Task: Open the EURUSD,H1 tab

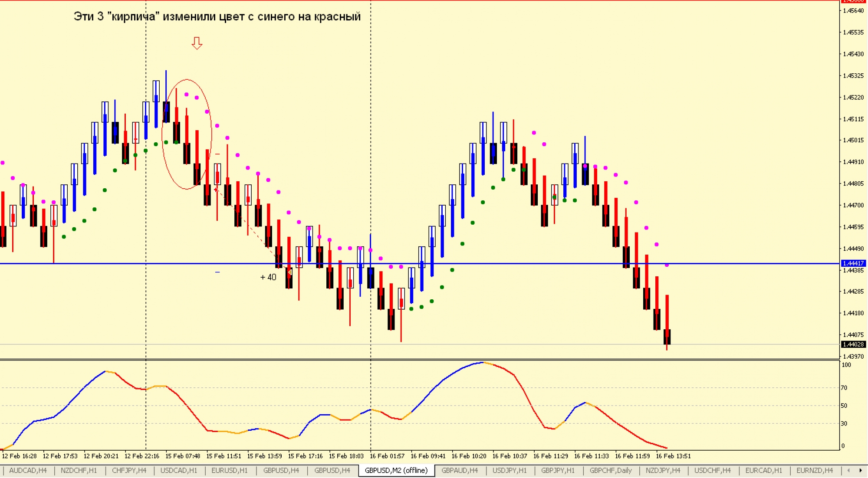Action: point(229,470)
